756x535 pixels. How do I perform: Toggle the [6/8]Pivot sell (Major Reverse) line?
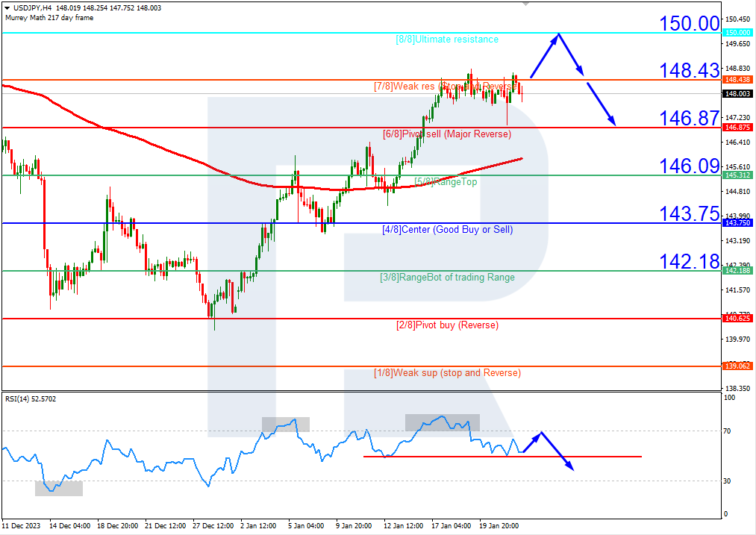(x=446, y=134)
